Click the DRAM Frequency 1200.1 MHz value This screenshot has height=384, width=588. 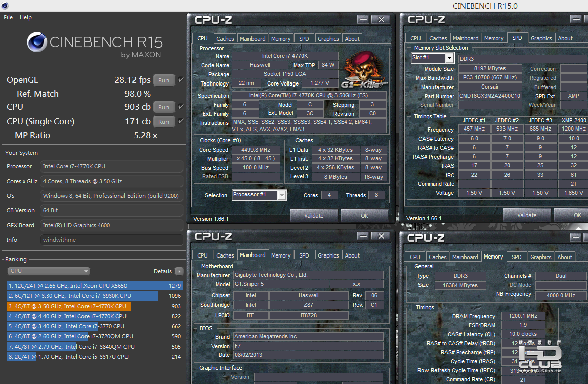[x=523, y=316]
